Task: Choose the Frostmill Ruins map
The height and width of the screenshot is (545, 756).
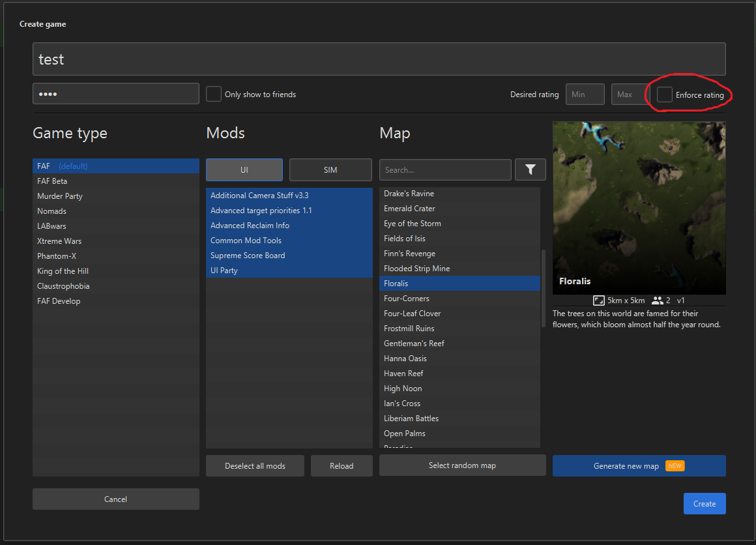Action: [459, 328]
